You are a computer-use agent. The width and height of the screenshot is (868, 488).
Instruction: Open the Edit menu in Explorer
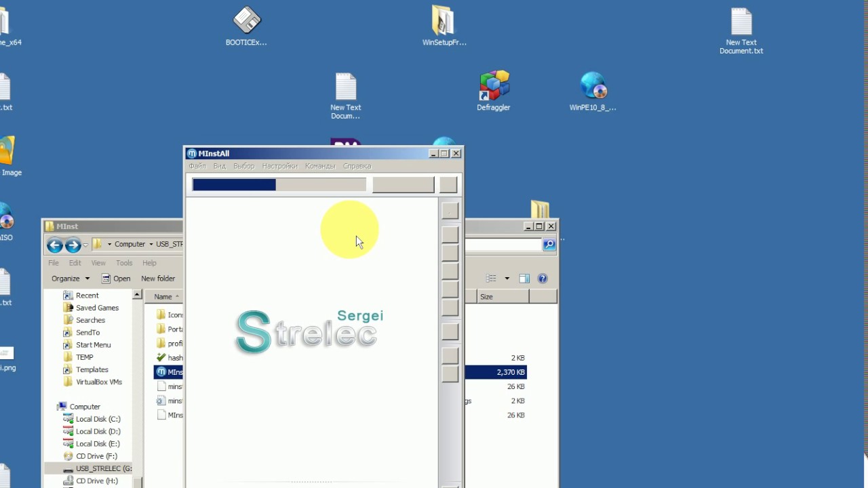[x=75, y=263]
